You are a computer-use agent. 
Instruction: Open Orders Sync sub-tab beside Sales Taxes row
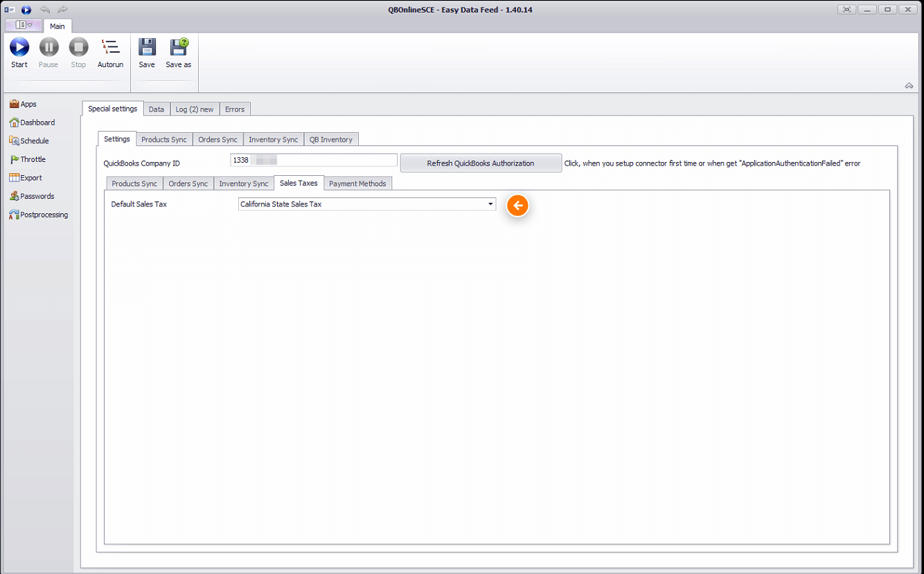coord(188,183)
